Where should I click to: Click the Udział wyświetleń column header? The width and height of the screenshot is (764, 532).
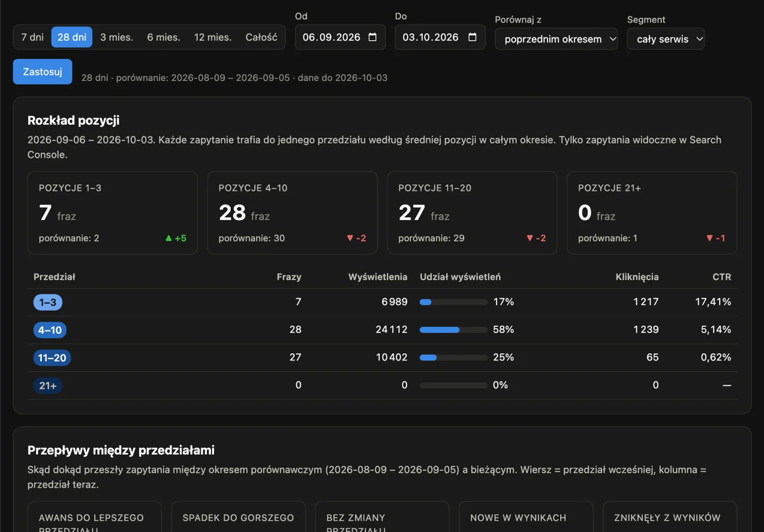460,277
